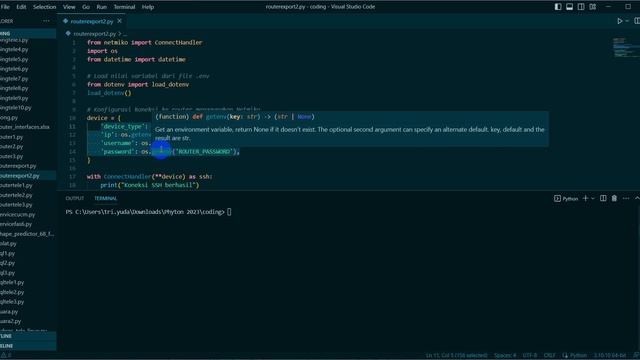
Task: Open Explorer more actions ellipsis
Action: [46, 21]
